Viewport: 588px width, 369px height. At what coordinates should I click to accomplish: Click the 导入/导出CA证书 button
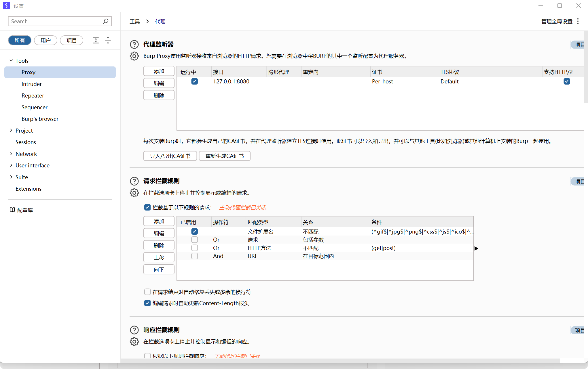(170, 156)
